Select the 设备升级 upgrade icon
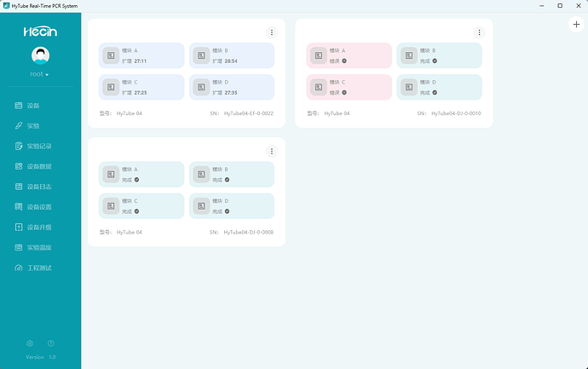The image size is (588, 369). click(19, 228)
